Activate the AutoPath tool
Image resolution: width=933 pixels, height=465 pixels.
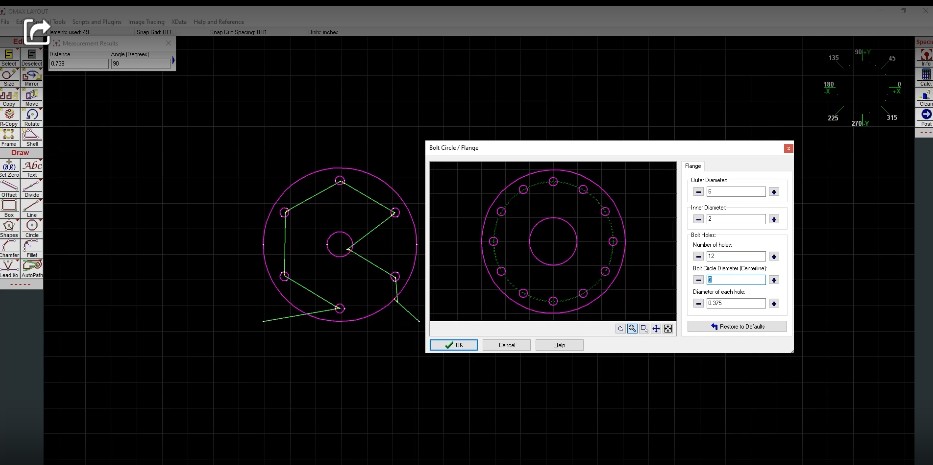click(x=32, y=269)
